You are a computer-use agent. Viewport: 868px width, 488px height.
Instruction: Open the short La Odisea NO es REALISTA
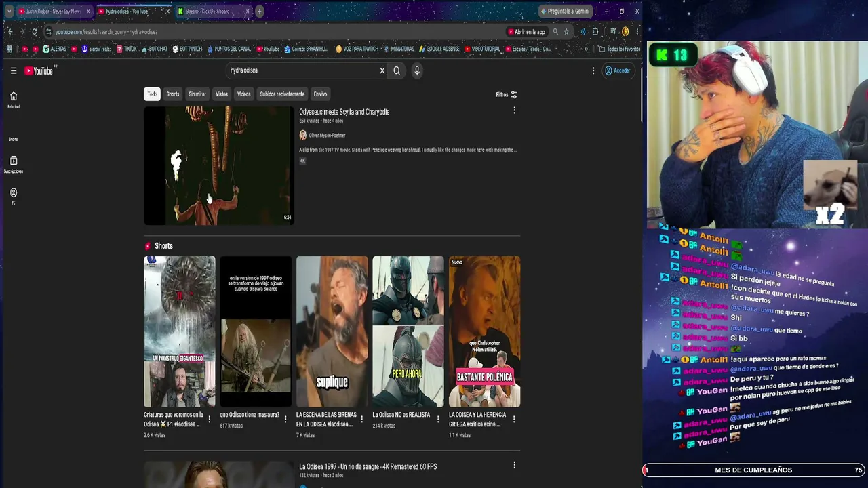tap(408, 331)
